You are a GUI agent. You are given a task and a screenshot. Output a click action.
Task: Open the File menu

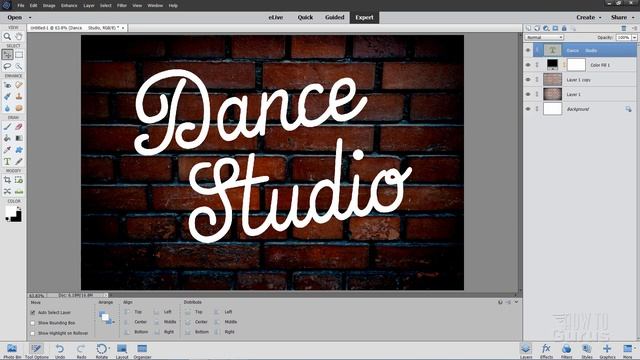tap(21, 6)
